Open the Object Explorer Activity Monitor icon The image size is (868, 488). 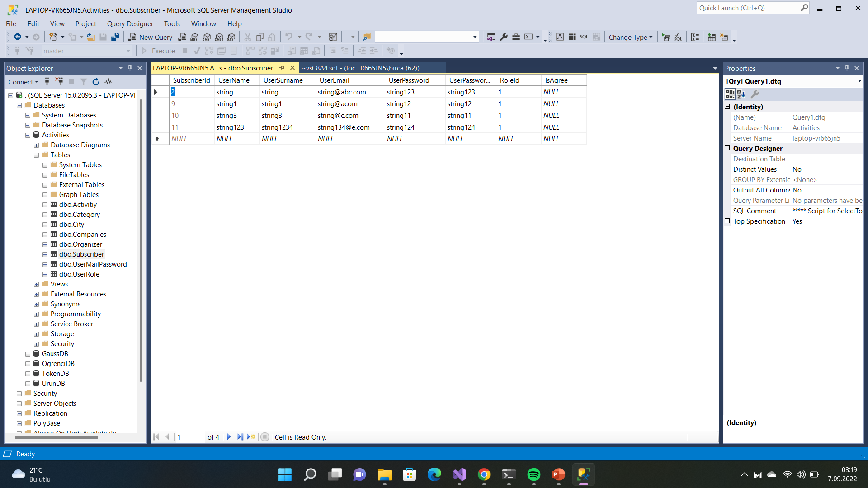tap(108, 82)
